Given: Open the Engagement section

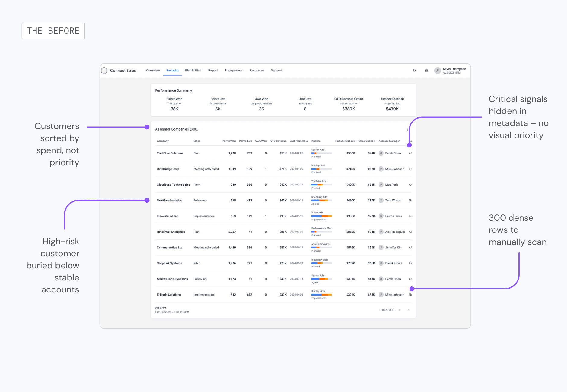Looking at the screenshot, I should tap(234, 70).
